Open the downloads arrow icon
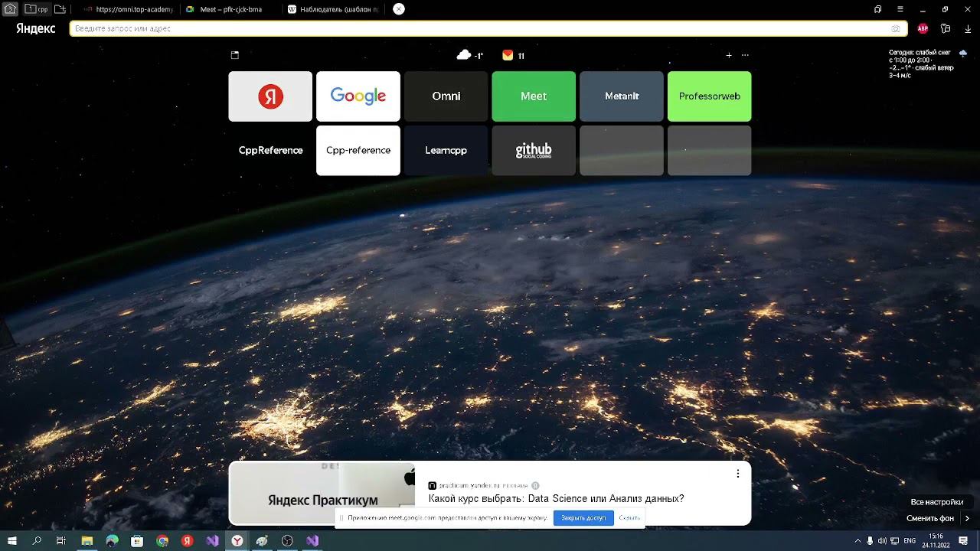980x551 pixels. point(968,28)
